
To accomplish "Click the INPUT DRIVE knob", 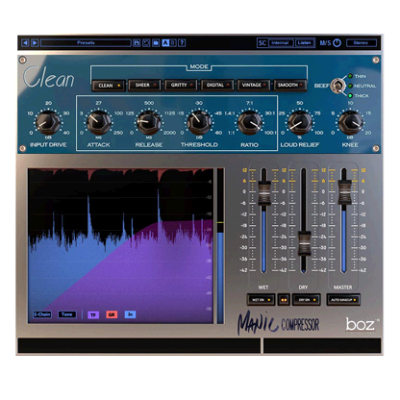I will click(x=48, y=123).
